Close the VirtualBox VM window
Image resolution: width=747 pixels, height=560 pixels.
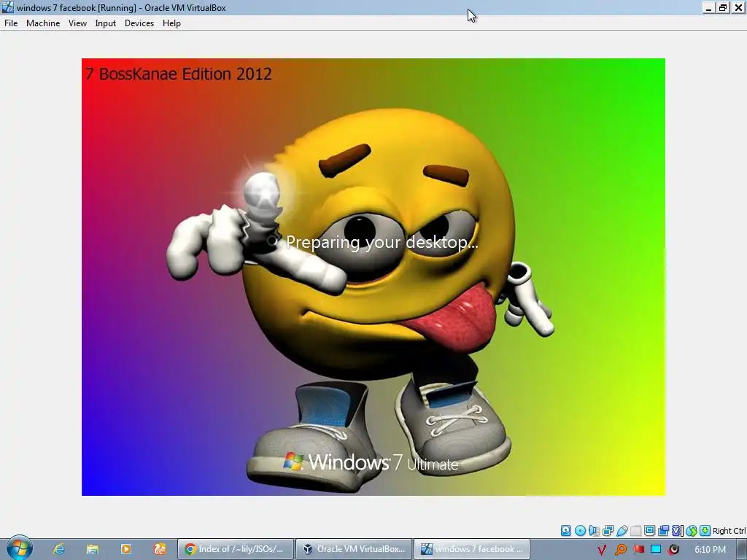[x=738, y=7]
